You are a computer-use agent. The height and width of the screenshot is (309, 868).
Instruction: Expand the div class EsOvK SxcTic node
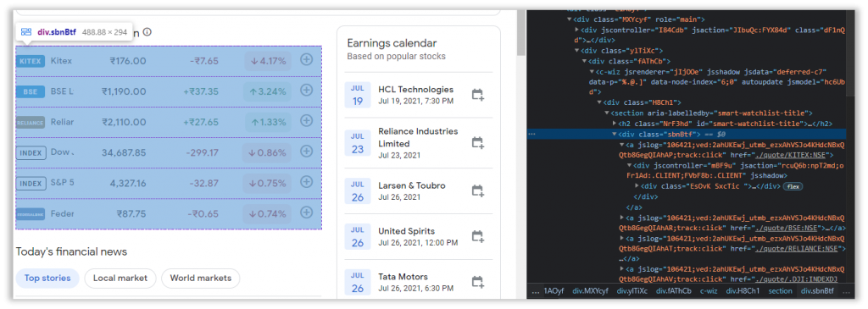[x=637, y=186]
